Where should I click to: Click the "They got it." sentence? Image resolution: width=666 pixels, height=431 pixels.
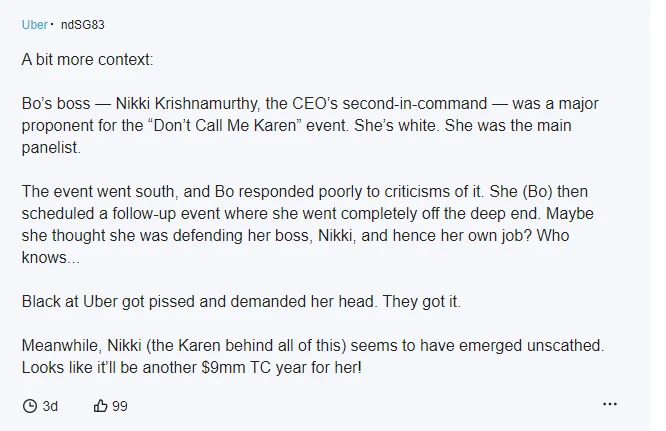point(421,301)
